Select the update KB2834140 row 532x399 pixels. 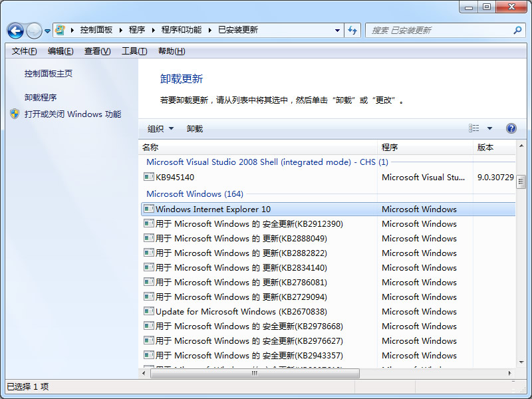coord(328,268)
